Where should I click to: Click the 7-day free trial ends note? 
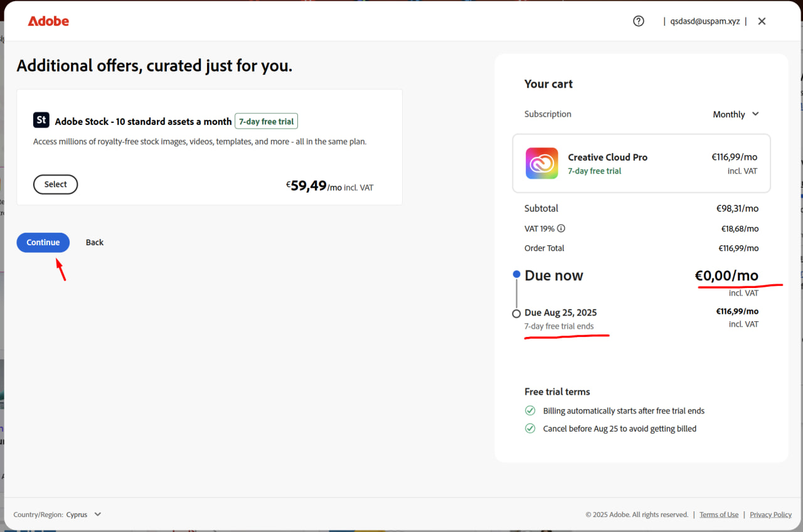pyautogui.click(x=559, y=326)
